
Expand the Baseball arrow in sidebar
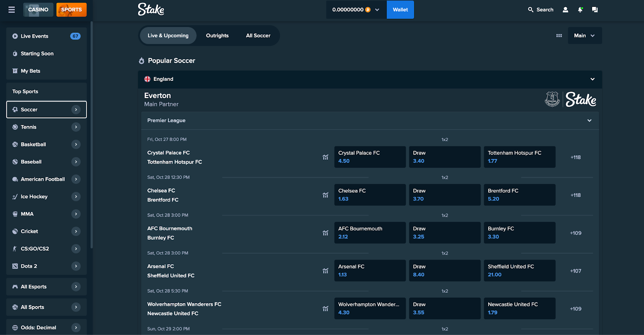76,162
